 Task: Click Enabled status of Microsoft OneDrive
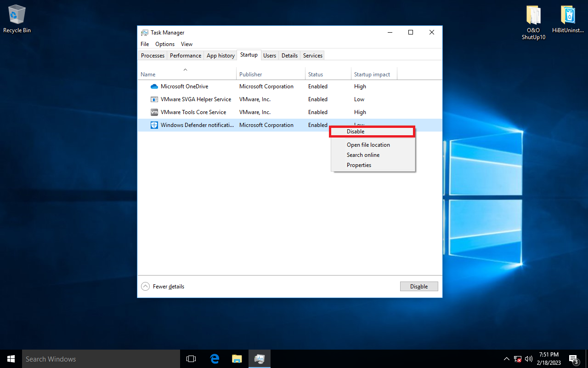318,86
